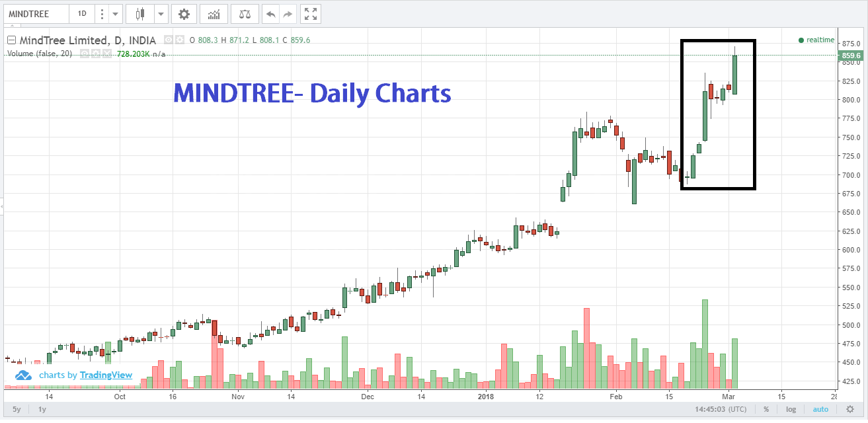Click the 728.203K volume value

tap(134, 54)
